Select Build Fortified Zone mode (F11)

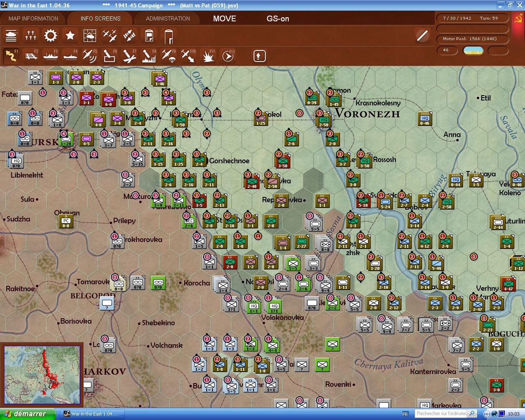click(x=208, y=56)
